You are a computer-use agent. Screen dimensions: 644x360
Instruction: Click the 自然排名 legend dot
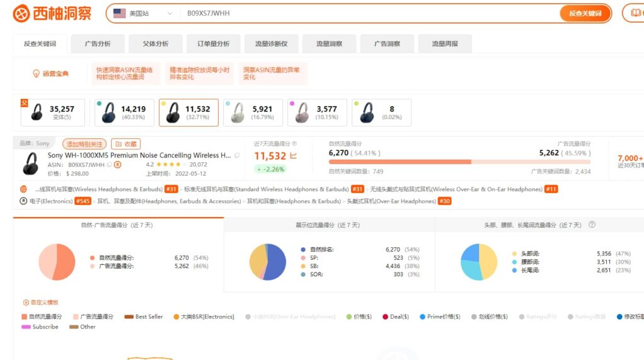tap(303, 249)
